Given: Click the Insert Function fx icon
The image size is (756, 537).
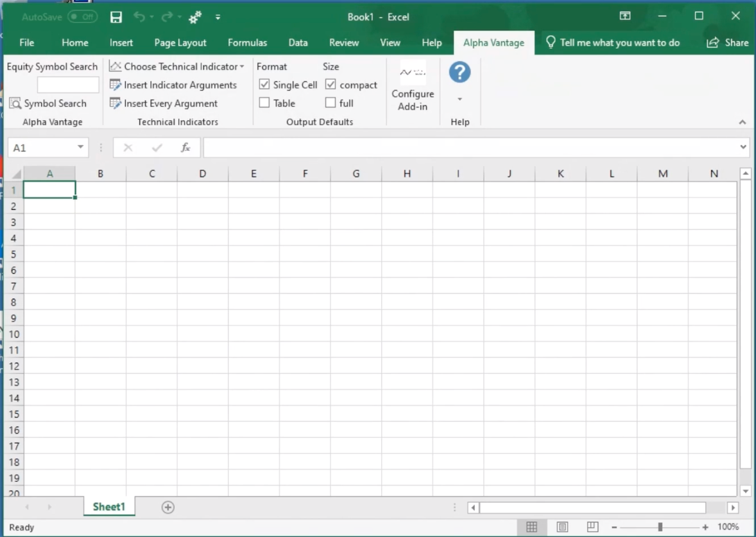Looking at the screenshot, I should pyautogui.click(x=185, y=148).
